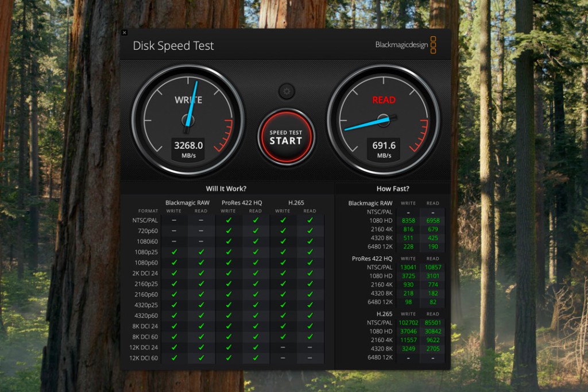The image size is (588, 392).
Task: Click H.265 2160 4K write value 11557
Action: pos(408,340)
